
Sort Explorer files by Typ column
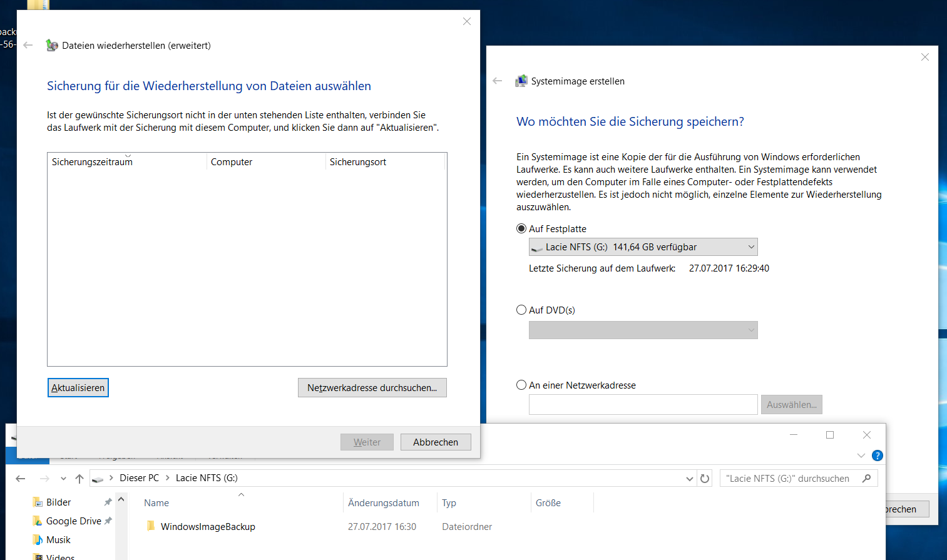click(x=484, y=502)
